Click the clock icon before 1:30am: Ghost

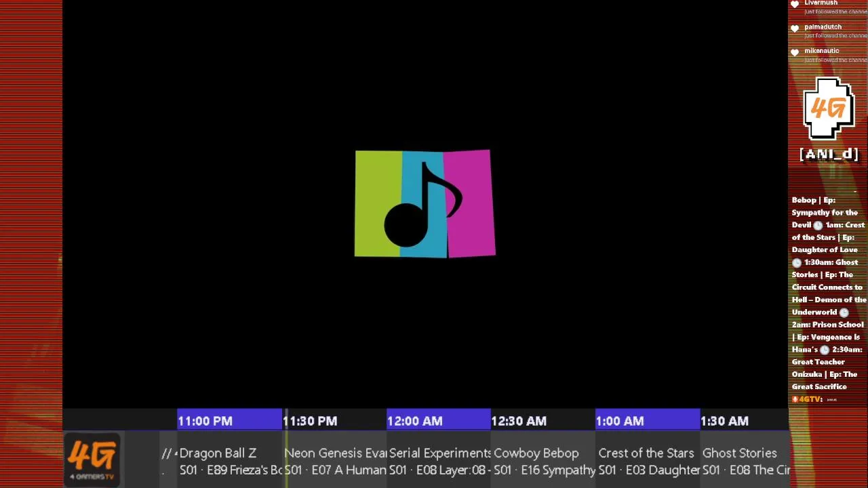click(797, 262)
